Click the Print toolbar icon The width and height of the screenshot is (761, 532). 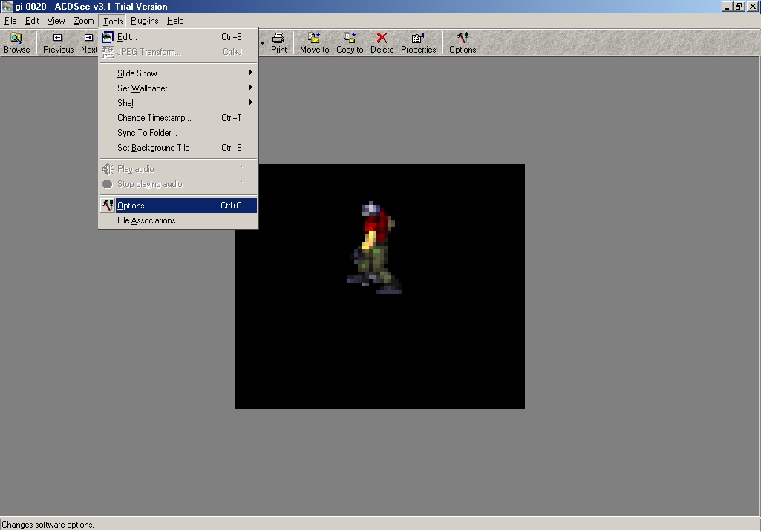pyautogui.click(x=278, y=43)
